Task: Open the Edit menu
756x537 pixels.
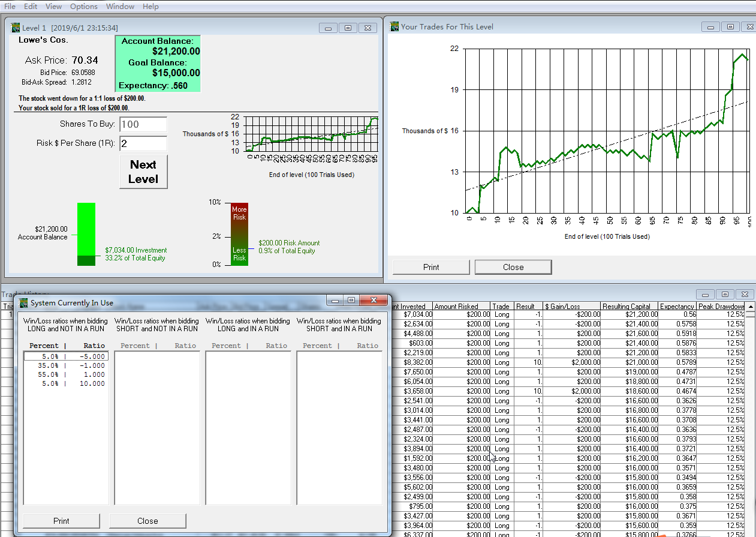Action: point(31,6)
